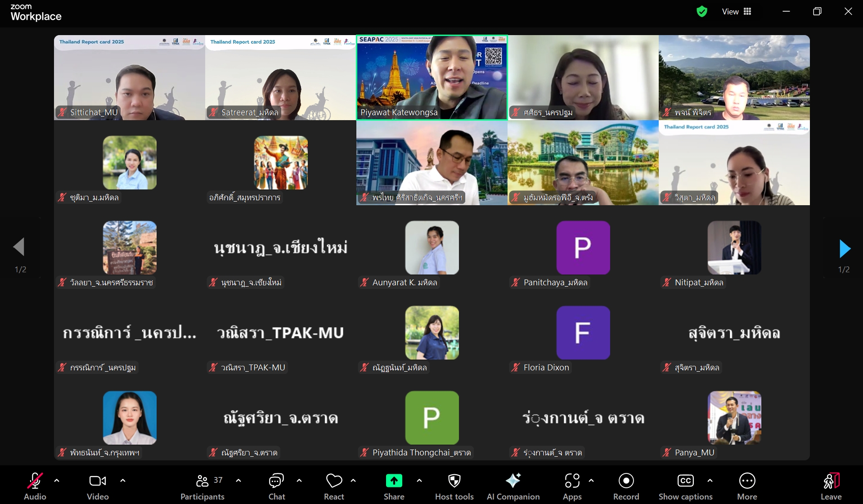Select Piyawat Katewongsa's video tile
The height and width of the screenshot is (504, 863).
pyautogui.click(x=431, y=77)
